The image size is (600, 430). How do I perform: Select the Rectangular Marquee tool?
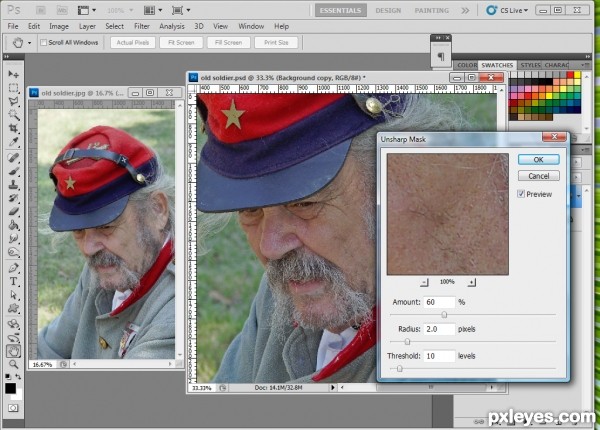13,88
